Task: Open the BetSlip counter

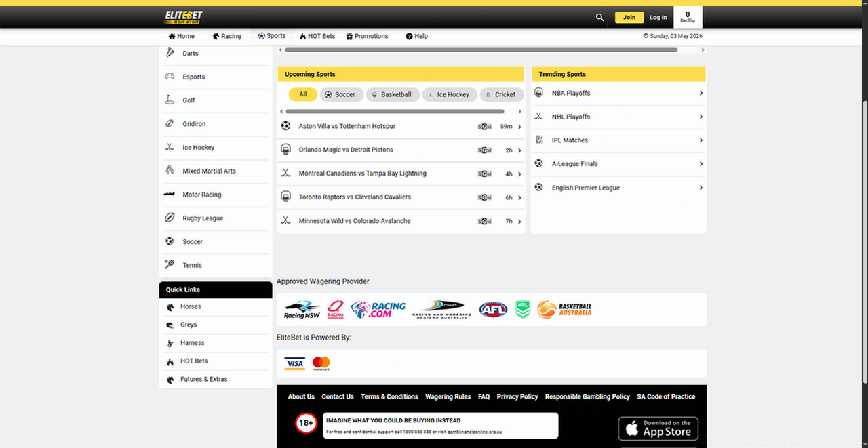Action: click(x=688, y=17)
